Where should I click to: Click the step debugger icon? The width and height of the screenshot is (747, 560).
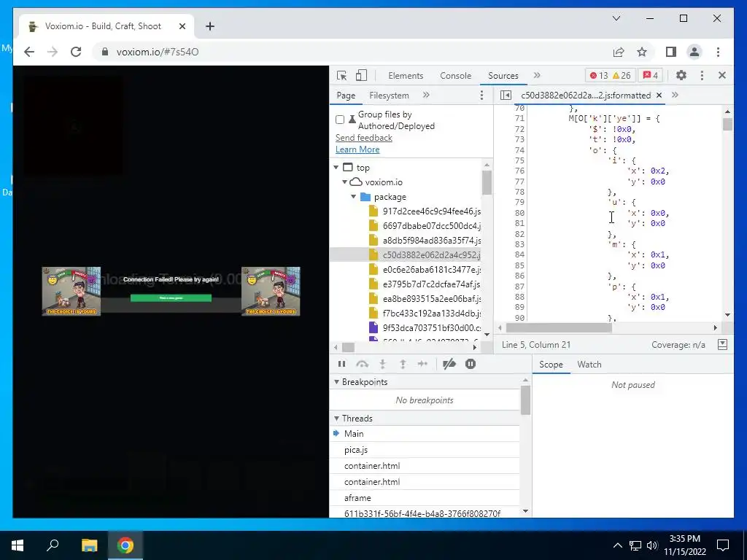422,365
